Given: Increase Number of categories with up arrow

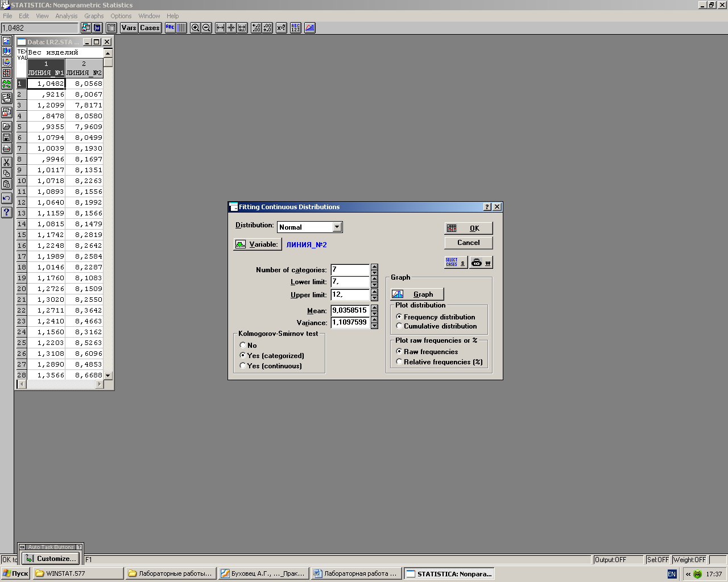Looking at the screenshot, I should (x=374, y=267).
